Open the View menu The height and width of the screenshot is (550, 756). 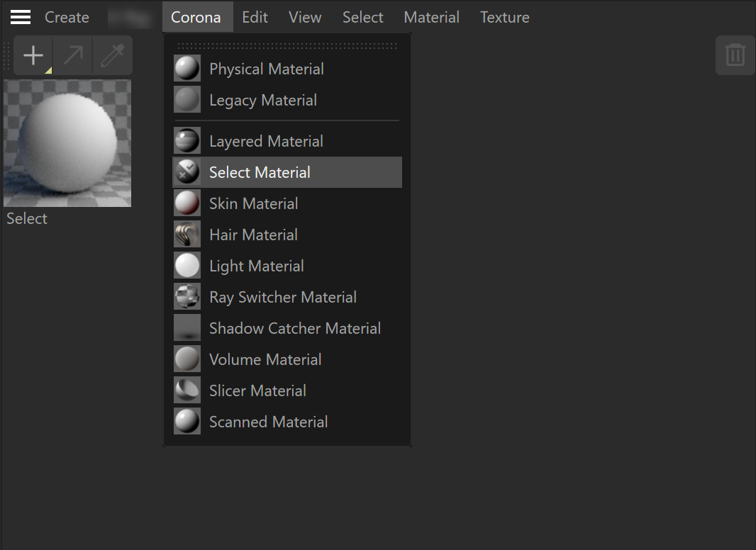(x=305, y=17)
